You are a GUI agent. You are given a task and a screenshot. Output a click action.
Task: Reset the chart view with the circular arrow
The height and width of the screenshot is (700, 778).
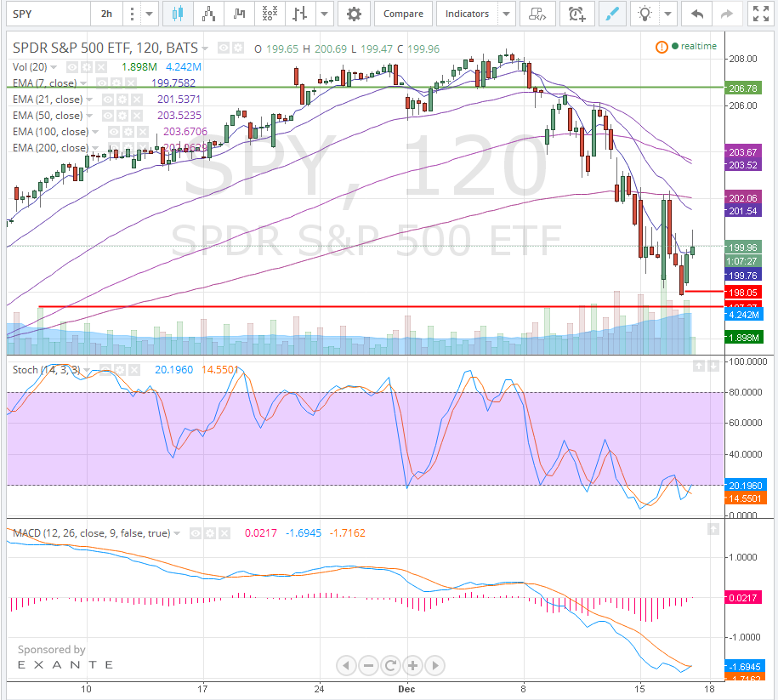click(x=390, y=665)
